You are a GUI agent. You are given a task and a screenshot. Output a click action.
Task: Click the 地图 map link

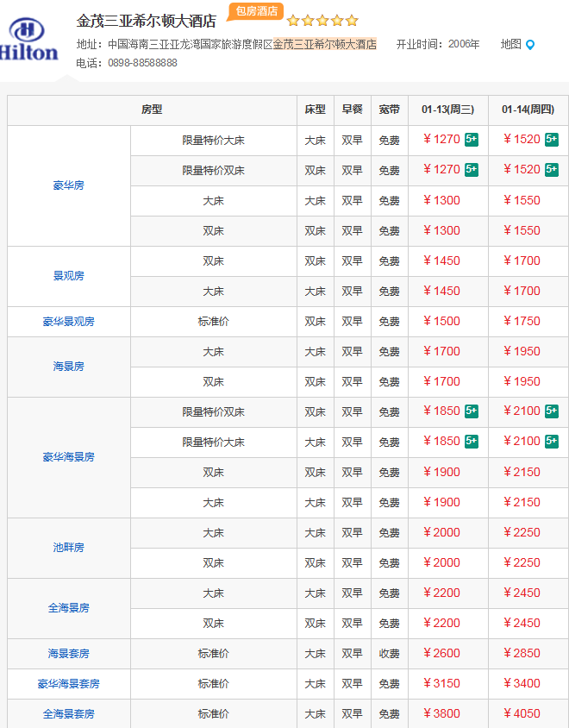(510, 44)
